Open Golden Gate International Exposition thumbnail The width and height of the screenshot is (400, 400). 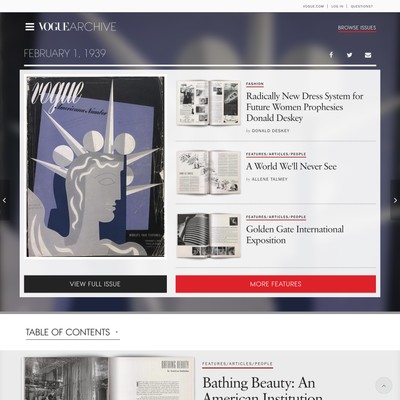(x=209, y=236)
